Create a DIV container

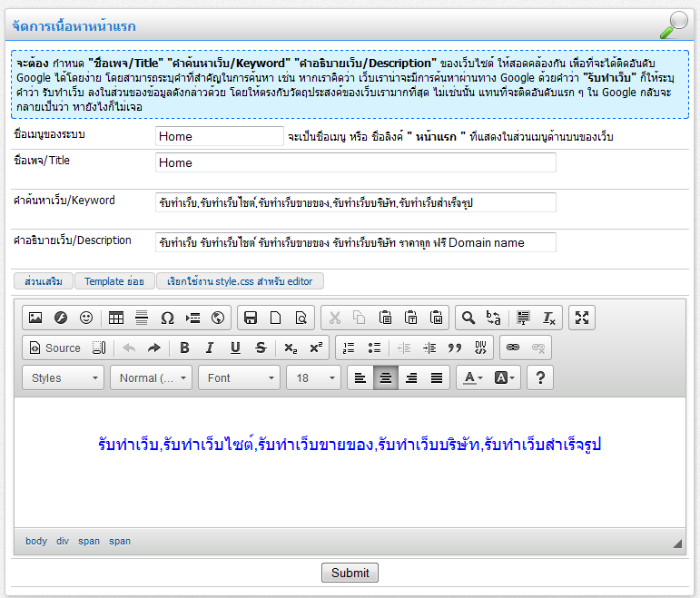point(480,348)
